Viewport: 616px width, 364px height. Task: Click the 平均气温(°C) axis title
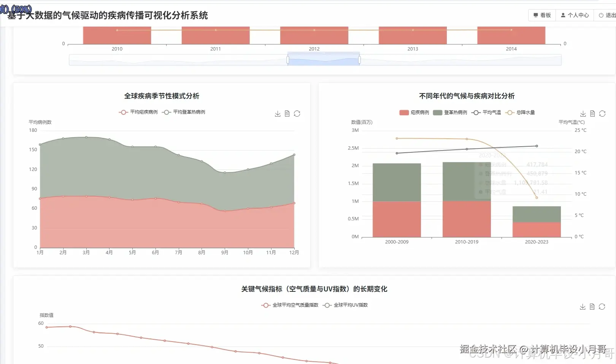(x=572, y=122)
